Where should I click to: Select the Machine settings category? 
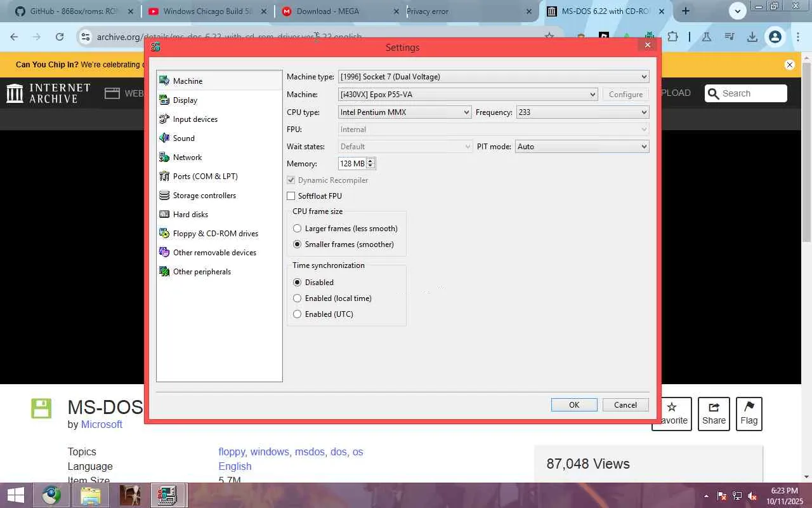tap(219, 81)
